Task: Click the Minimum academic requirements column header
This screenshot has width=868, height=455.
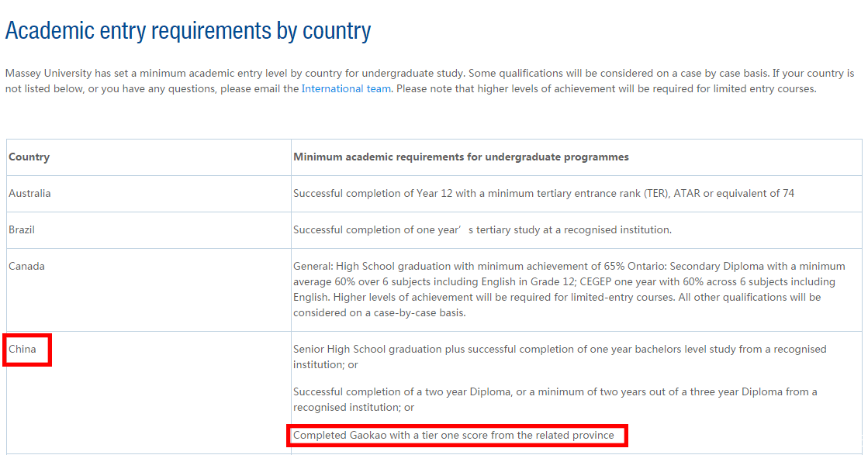Action: point(461,157)
